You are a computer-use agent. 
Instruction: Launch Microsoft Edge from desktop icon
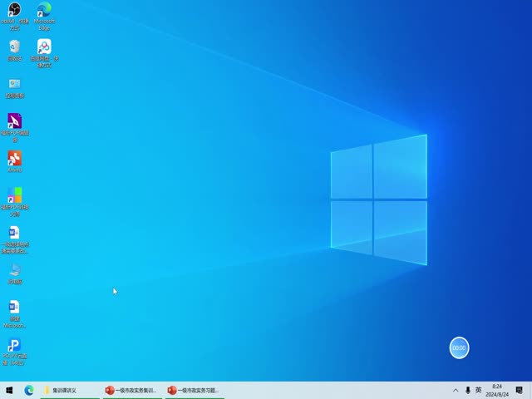(x=44, y=11)
